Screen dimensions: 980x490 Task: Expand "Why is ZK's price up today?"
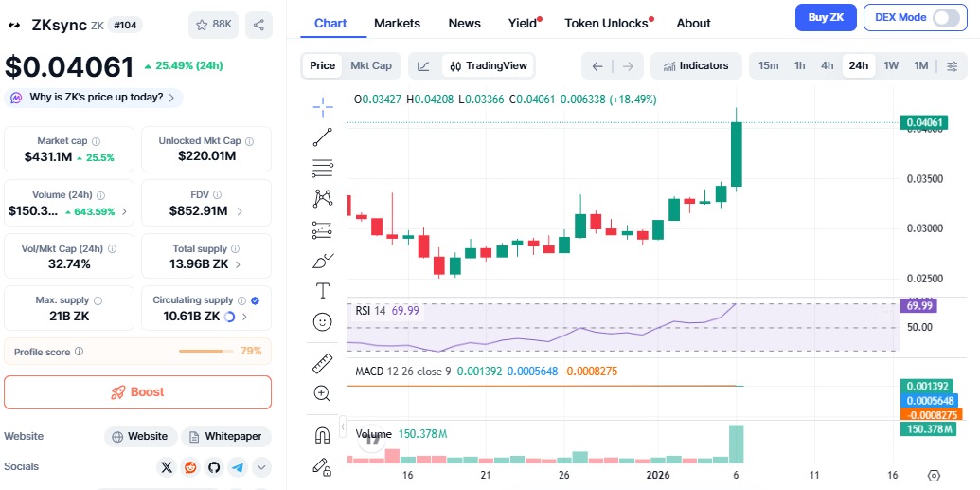click(x=94, y=97)
